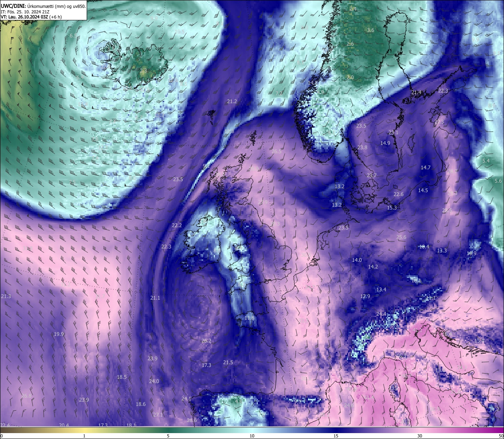The width and height of the screenshot is (504, 439).
Task: Click the 14.7 value on the map
Action: click(x=426, y=168)
